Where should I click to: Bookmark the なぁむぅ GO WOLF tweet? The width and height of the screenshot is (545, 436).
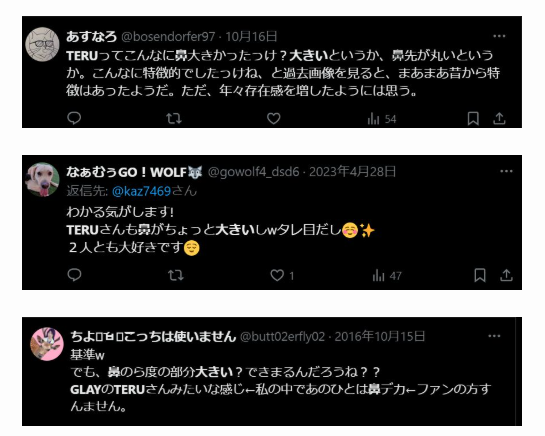point(480,275)
